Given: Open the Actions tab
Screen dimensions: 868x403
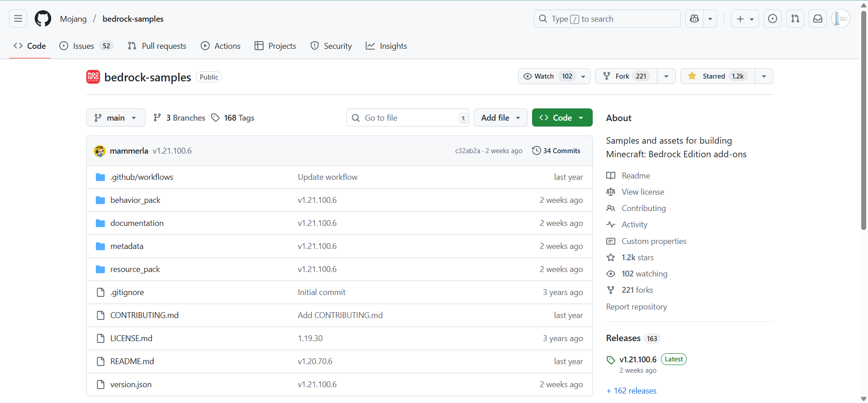Looking at the screenshot, I should click(221, 46).
